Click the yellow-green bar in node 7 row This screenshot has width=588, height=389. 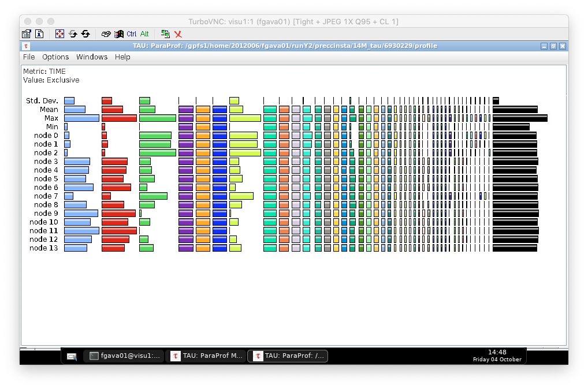[x=241, y=196]
